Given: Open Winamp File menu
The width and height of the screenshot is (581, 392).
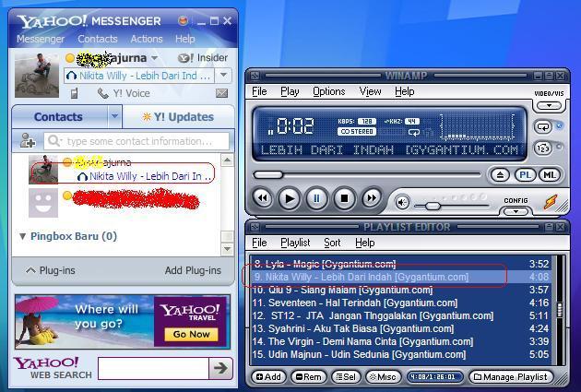Looking at the screenshot, I should click(259, 91).
